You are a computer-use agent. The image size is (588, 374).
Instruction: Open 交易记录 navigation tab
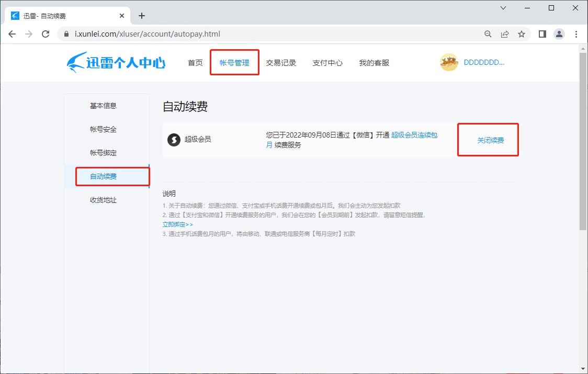(281, 63)
